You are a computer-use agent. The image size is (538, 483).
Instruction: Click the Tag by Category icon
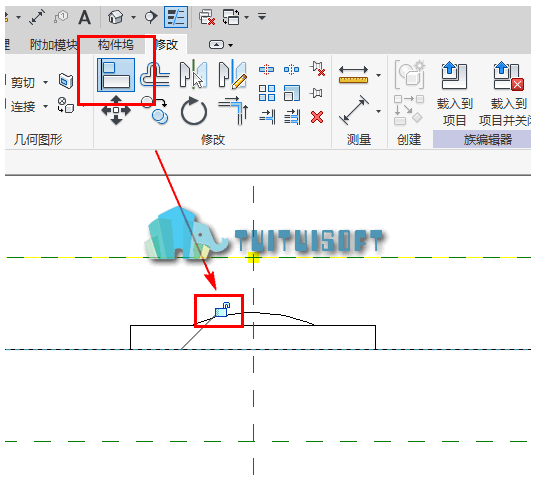coord(61,17)
